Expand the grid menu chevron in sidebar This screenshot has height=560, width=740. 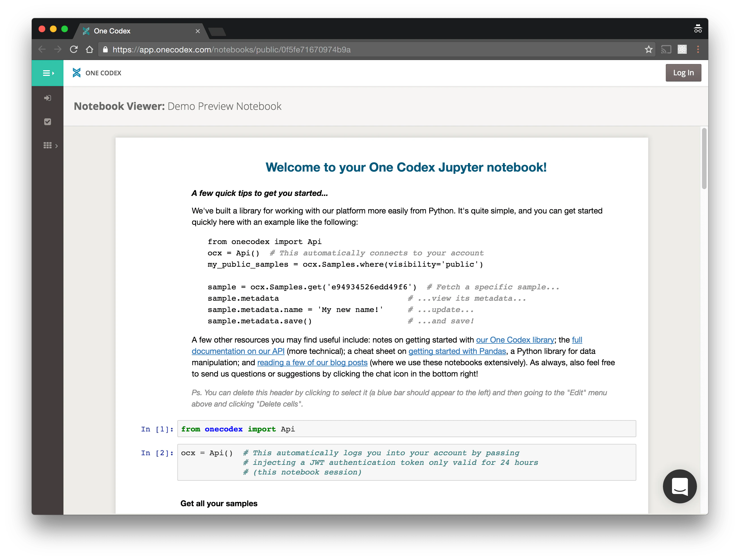(57, 146)
